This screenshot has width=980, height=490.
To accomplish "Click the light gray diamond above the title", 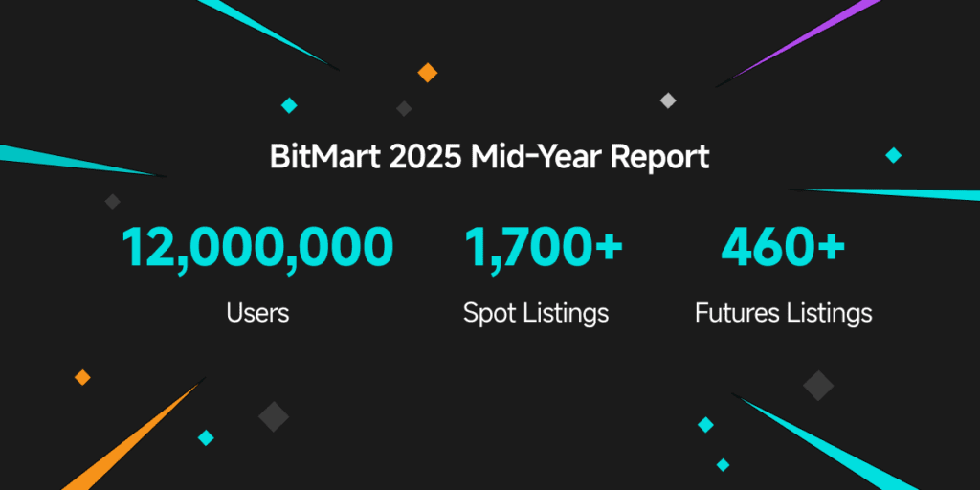I will pos(668,100).
